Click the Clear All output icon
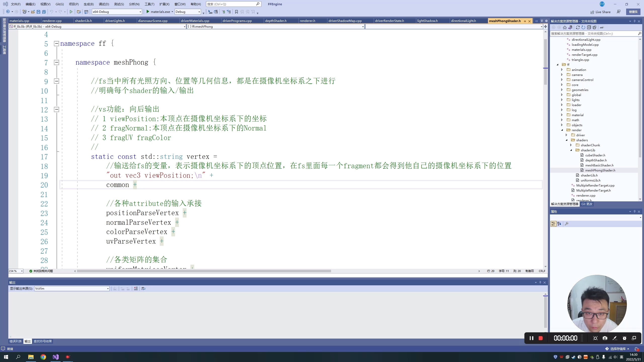The height and width of the screenshot is (362, 644). pos(136,289)
